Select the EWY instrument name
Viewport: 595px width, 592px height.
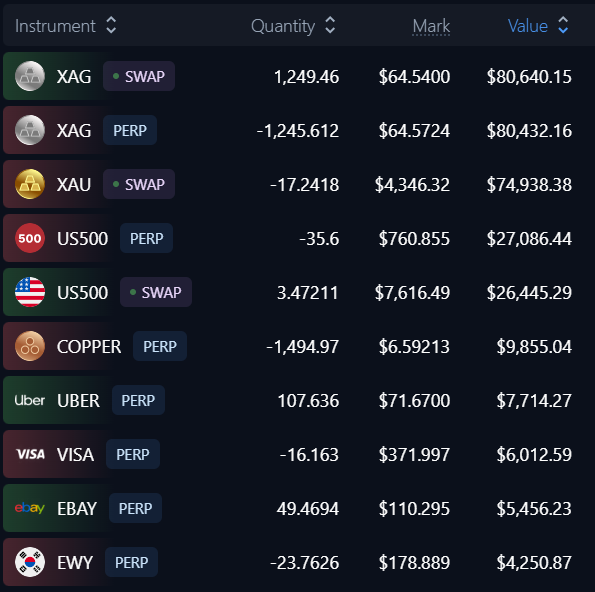[x=75, y=562]
